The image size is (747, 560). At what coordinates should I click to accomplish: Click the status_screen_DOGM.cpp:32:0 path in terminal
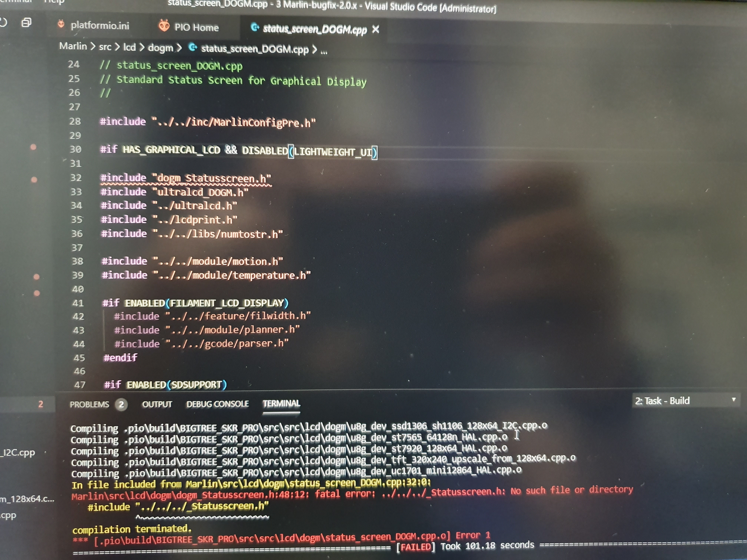tap(308, 483)
